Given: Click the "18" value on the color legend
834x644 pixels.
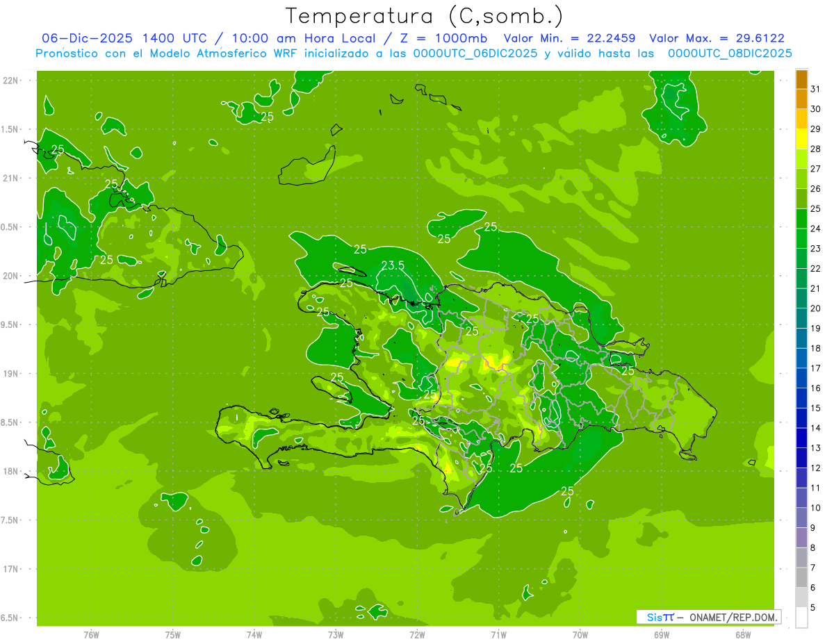Looking at the screenshot, I should point(816,348).
